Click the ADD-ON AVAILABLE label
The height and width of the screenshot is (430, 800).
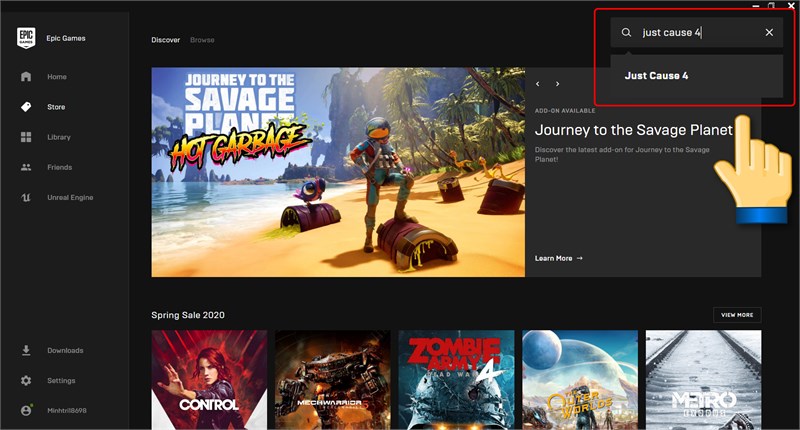click(x=565, y=110)
